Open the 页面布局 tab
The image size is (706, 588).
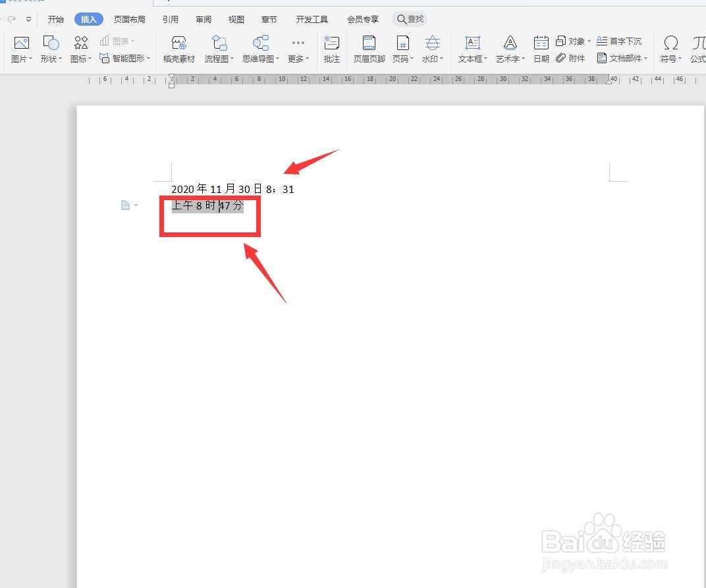(x=129, y=19)
